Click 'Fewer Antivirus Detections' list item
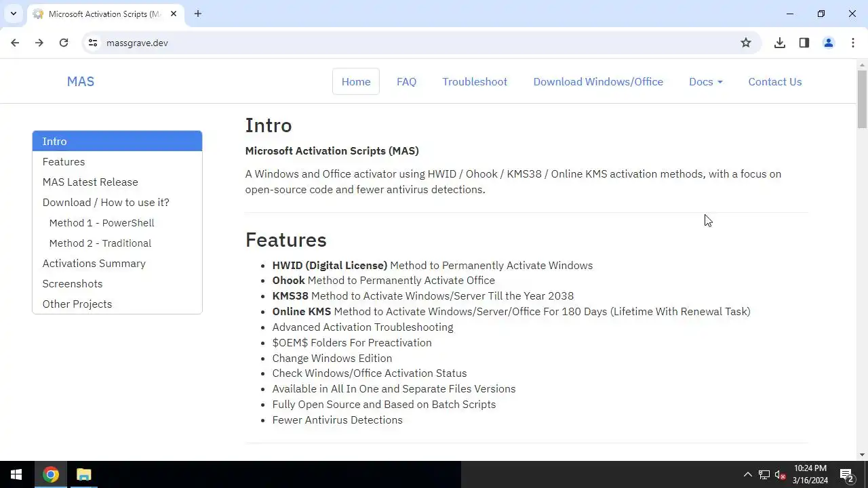This screenshot has height=488, width=868. coord(338,420)
